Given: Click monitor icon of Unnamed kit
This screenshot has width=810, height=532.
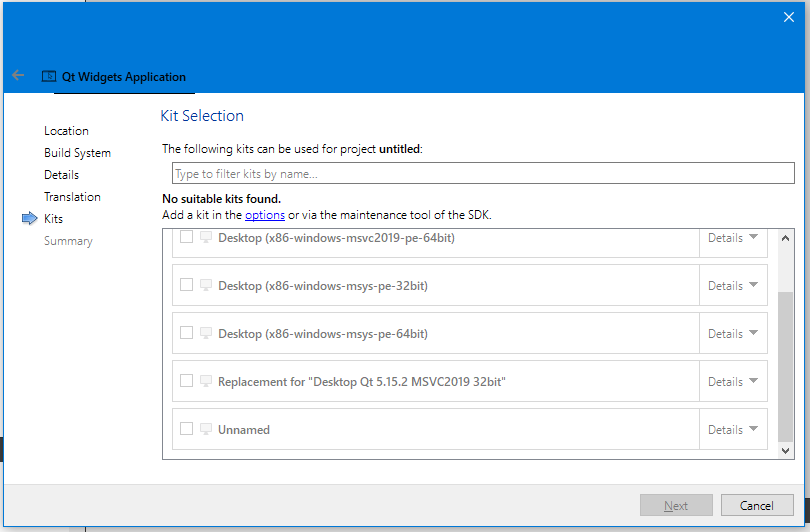Looking at the screenshot, I should tap(206, 430).
